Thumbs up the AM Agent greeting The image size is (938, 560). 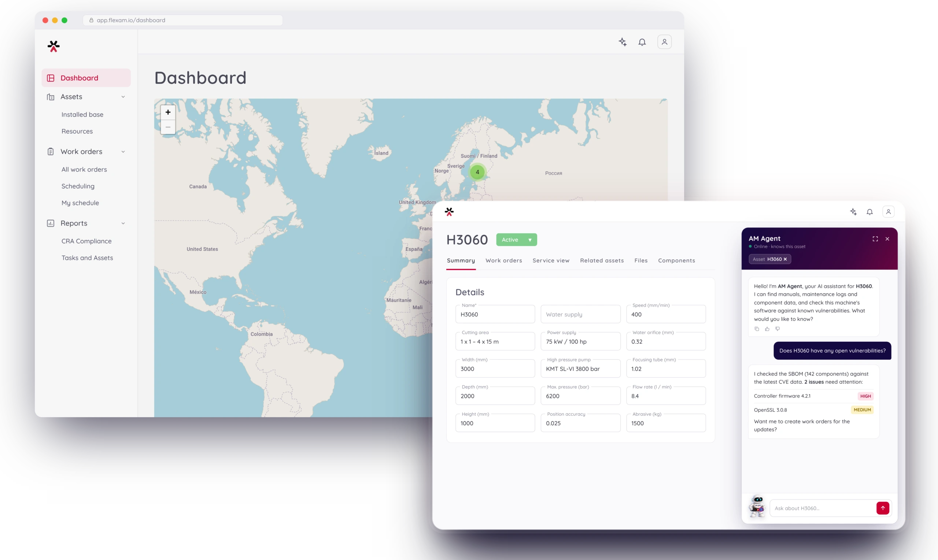767,329
